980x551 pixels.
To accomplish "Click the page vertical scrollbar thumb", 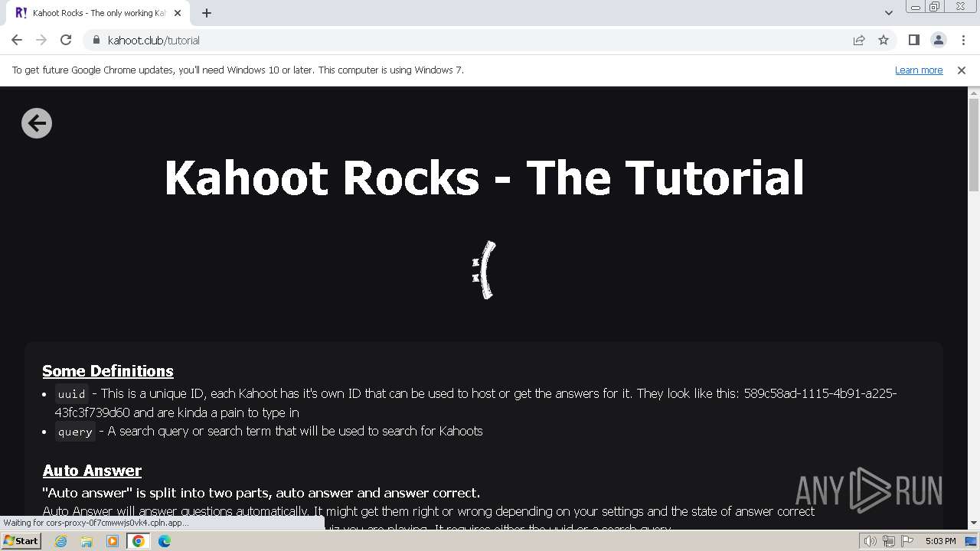I will 974,144.
